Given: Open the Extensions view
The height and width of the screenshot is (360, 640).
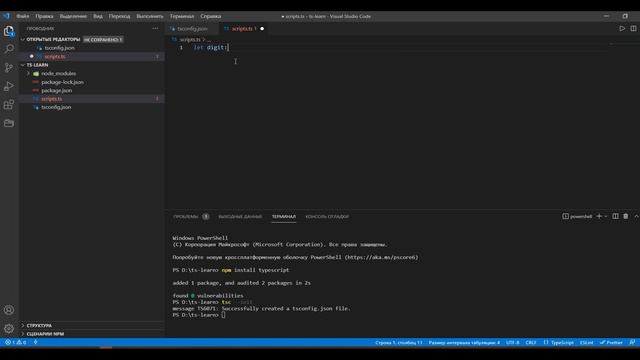Looking at the screenshot, I should point(9,105).
